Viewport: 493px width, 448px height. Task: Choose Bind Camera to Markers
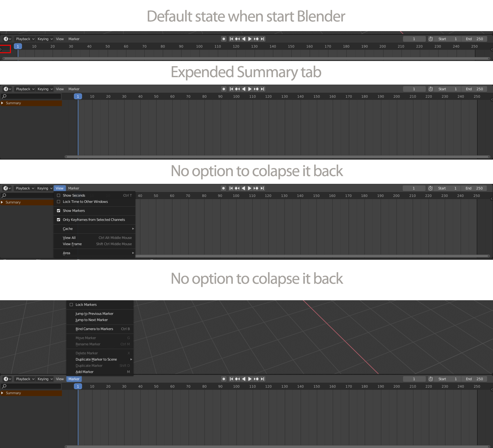coord(100,329)
